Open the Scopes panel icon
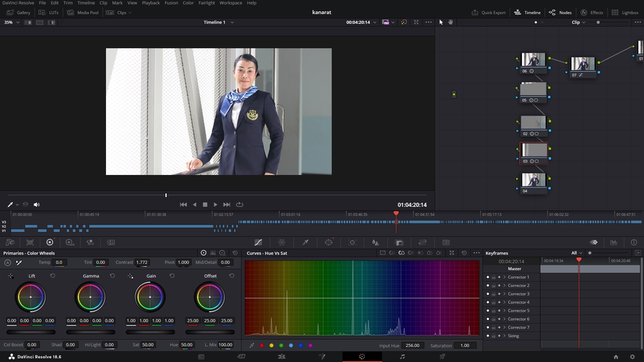Viewport: 644px width, 362px height. click(614, 242)
